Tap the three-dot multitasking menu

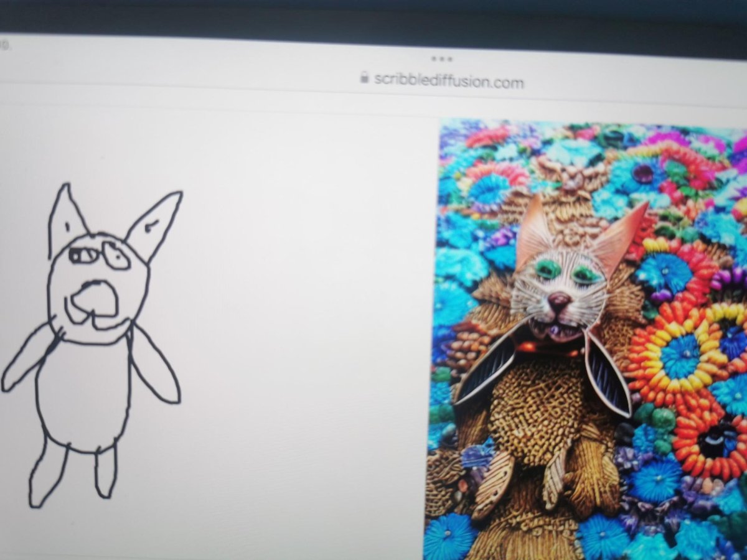click(441, 58)
